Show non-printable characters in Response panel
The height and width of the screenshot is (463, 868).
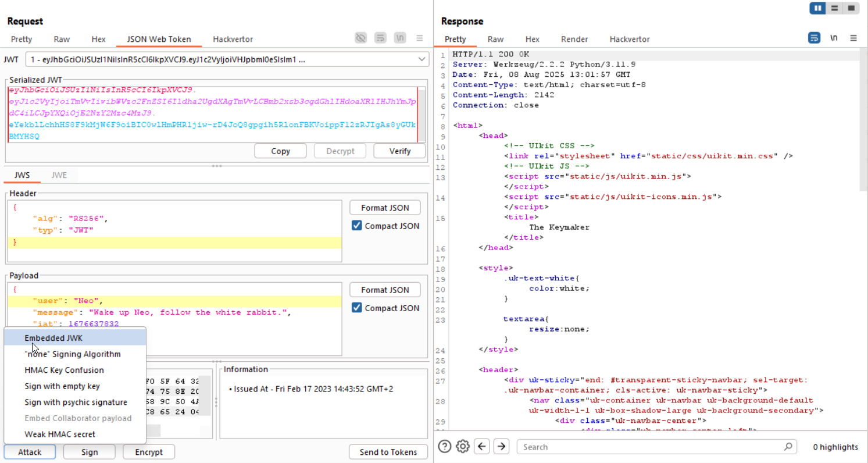tap(834, 38)
